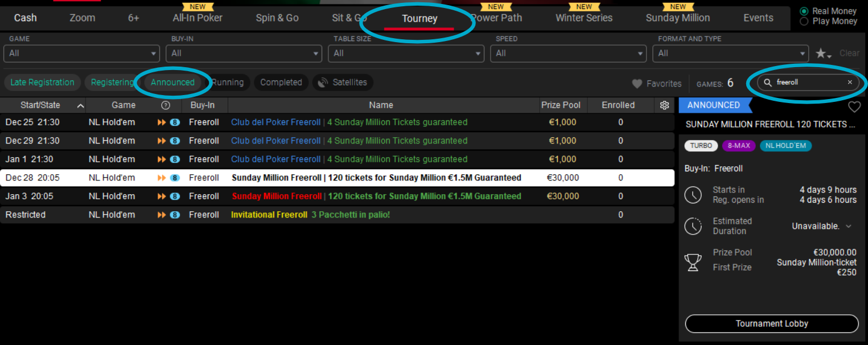Image resolution: width=868 pixels, height=345 pixels.
Task: Open the GAME dropdown
Action: [x=81, y=53]
